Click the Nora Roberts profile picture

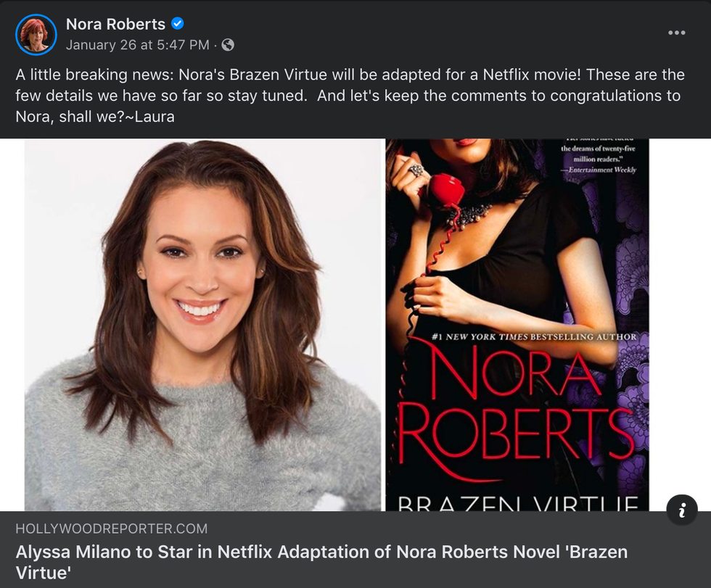[36, 34]
